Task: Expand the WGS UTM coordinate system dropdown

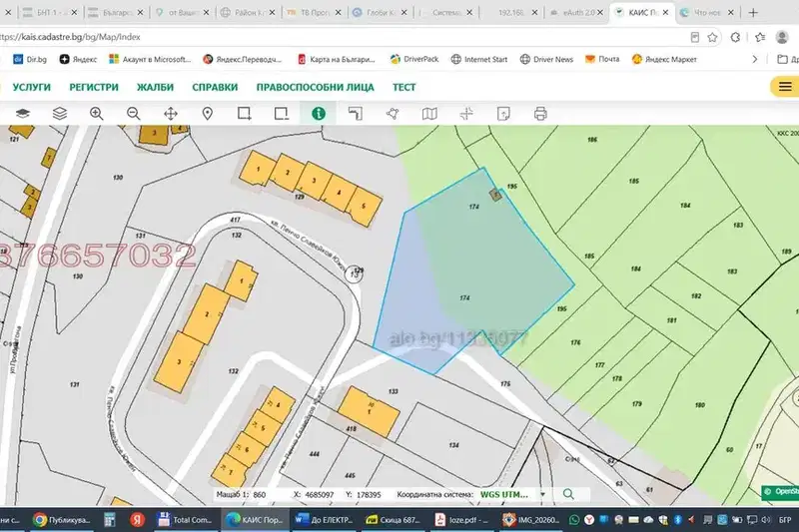Action: (542, 494)
